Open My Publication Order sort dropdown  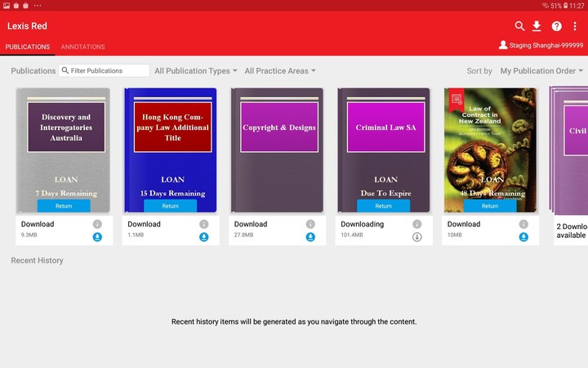[541, 71]
